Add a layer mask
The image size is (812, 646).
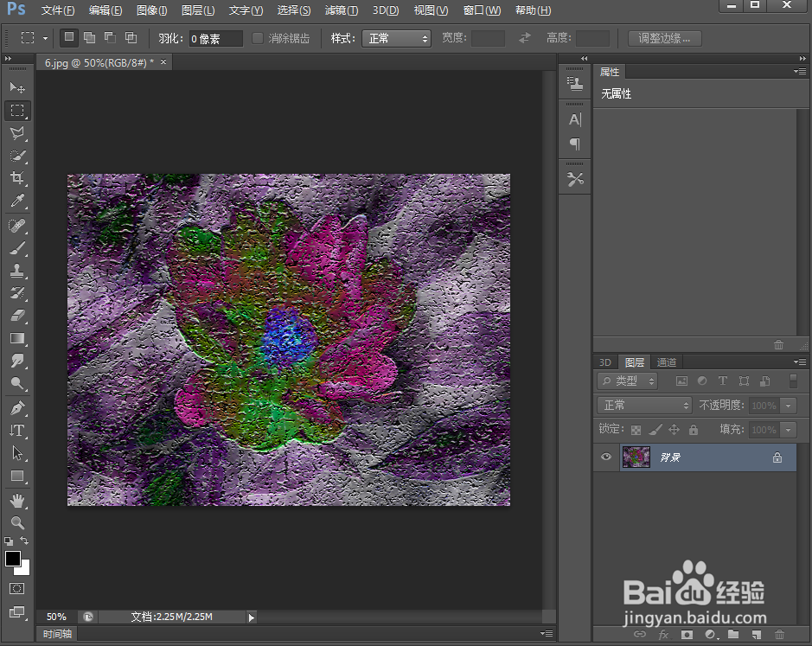click(x=687, y=634)
